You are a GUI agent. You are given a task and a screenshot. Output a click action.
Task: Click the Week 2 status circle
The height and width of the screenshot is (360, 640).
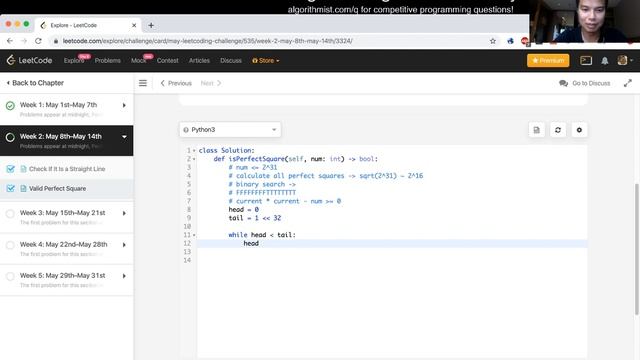click(x=10, y=137)
